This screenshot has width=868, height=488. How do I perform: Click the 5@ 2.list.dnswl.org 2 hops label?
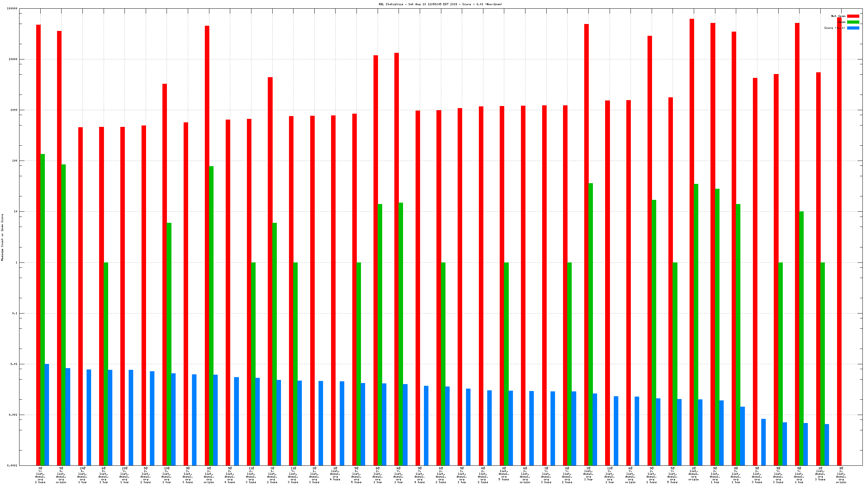click(x=146, y=475)
